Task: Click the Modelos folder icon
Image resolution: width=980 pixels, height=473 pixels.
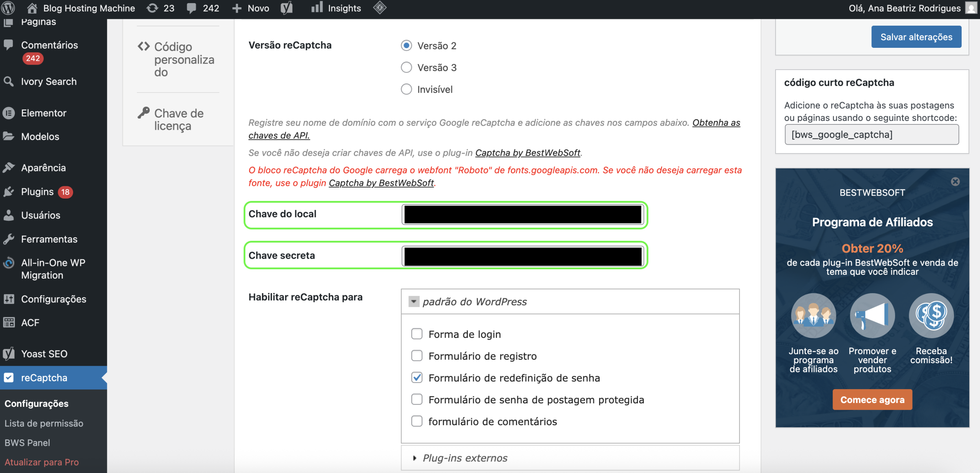Action: (8, 136)
